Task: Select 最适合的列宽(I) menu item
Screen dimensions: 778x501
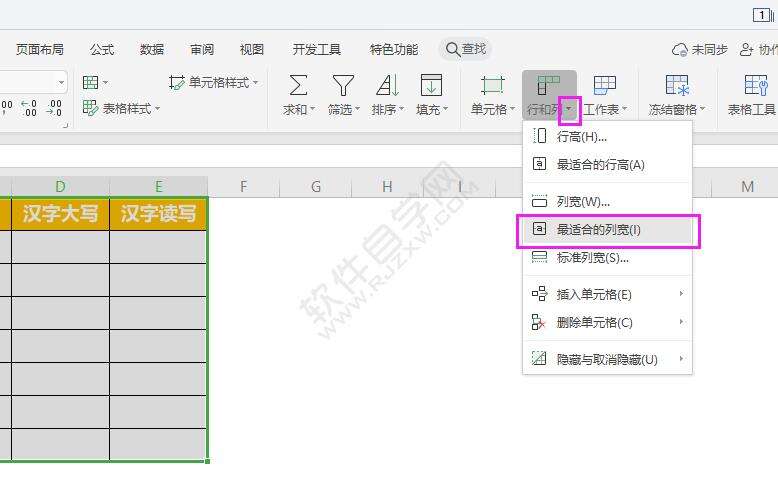Action: coord(607,229)
